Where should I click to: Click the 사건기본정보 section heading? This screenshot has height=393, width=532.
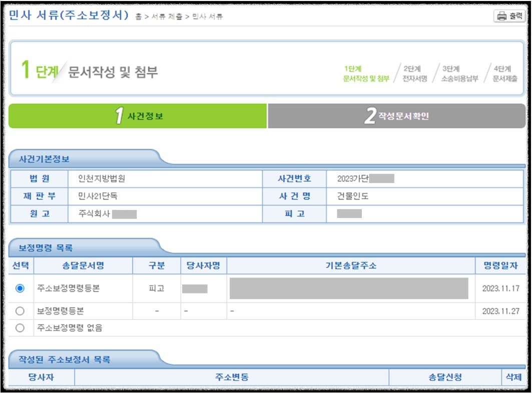(x=44, y=159)
